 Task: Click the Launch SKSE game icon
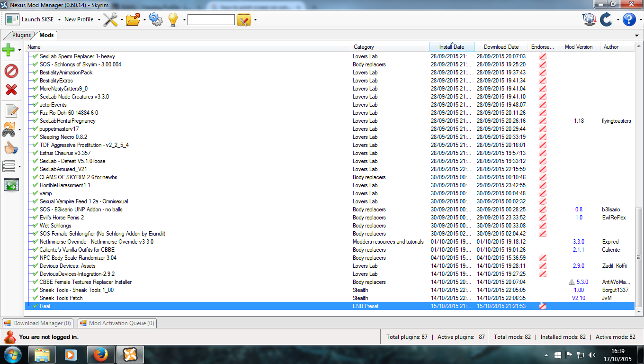(12, 19)
